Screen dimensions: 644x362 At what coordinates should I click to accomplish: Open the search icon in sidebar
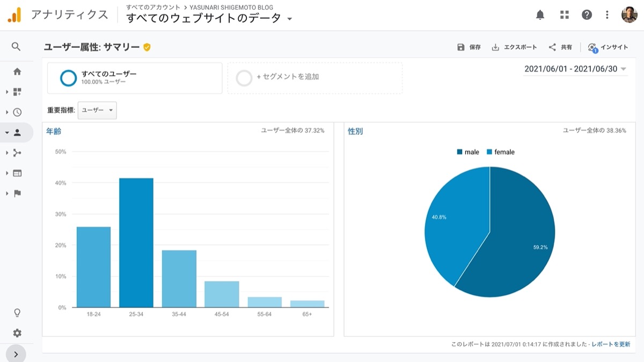point(16,47)
